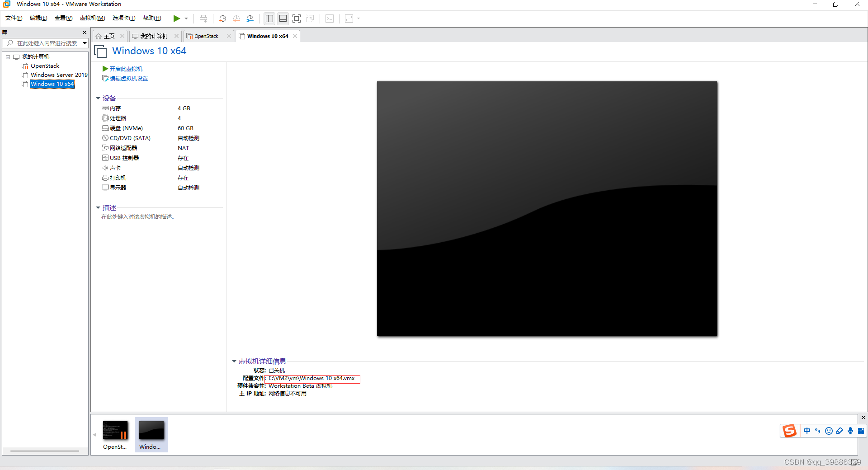
Task: Open the IME toolbox grid icon
Action: tap(861, 431)
